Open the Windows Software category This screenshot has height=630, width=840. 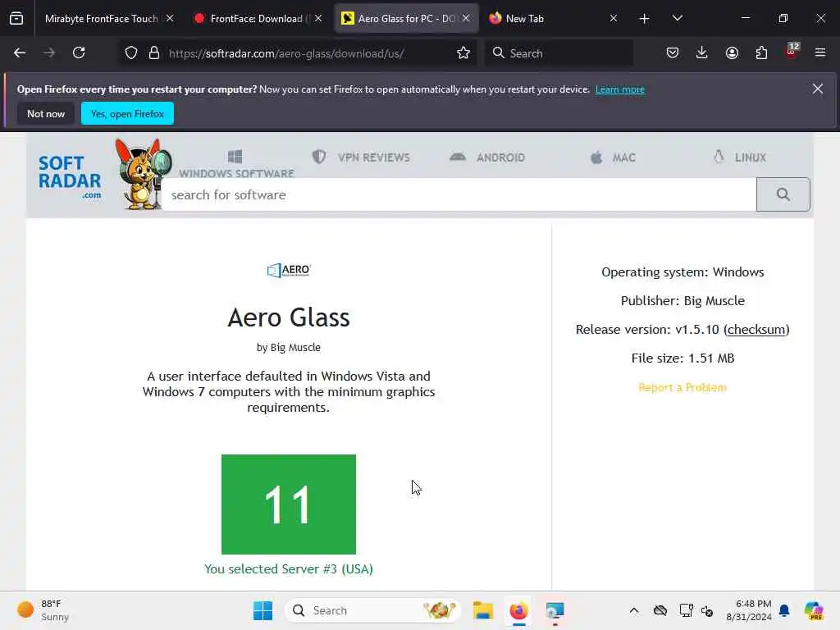[x=236, y=164]
